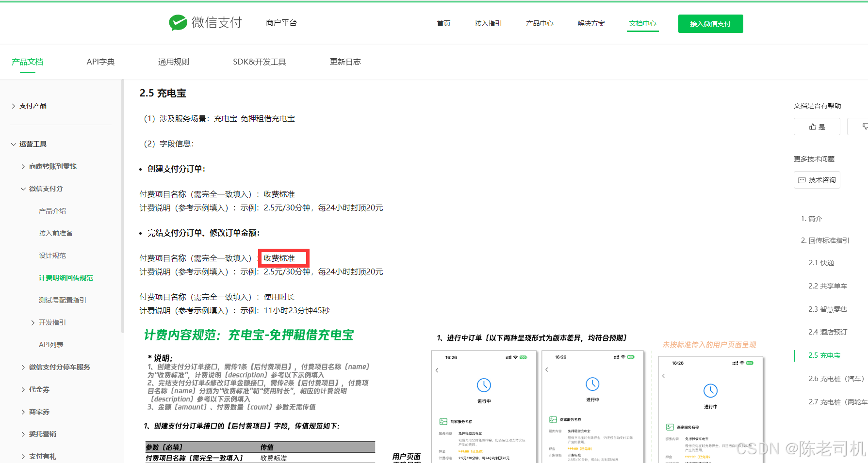Expand 代金券 sidebar item
The width and height of the screenshot is (868, 463).
tap(35, 389)
